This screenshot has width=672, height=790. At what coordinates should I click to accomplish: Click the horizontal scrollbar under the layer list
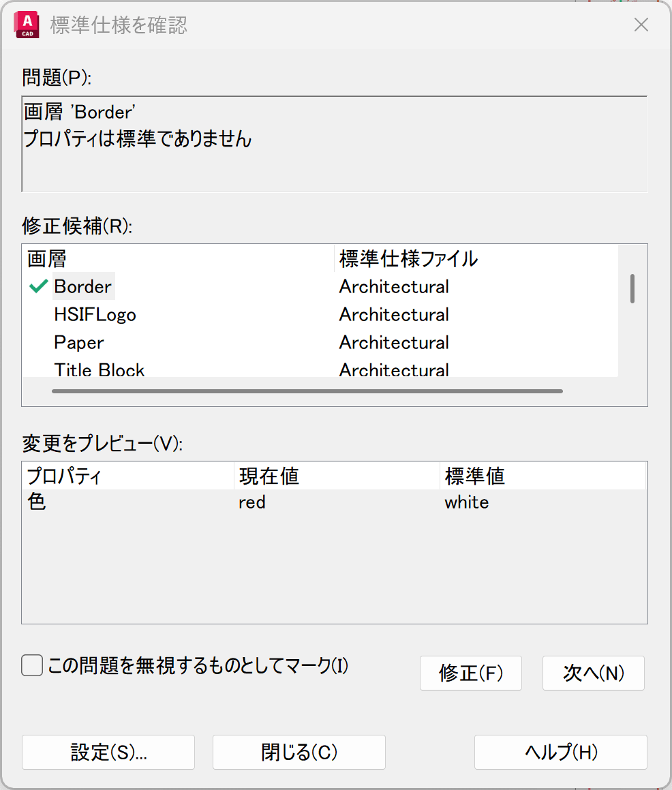(307, 391)
